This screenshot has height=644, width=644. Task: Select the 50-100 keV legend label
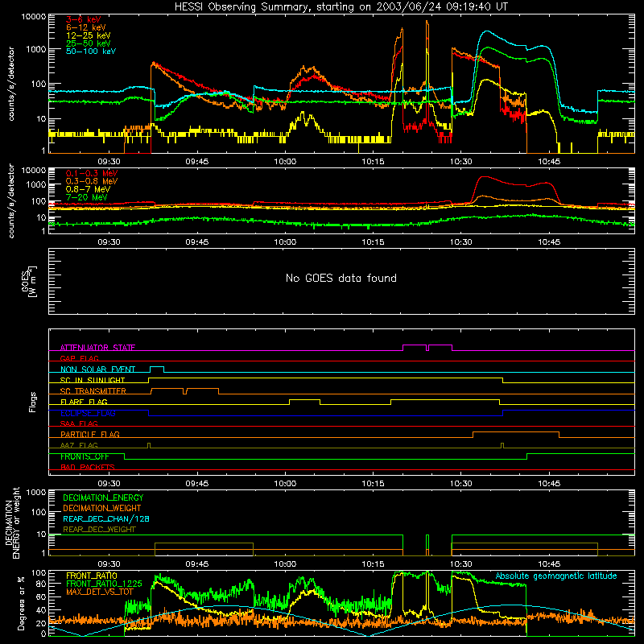point(91,52)
